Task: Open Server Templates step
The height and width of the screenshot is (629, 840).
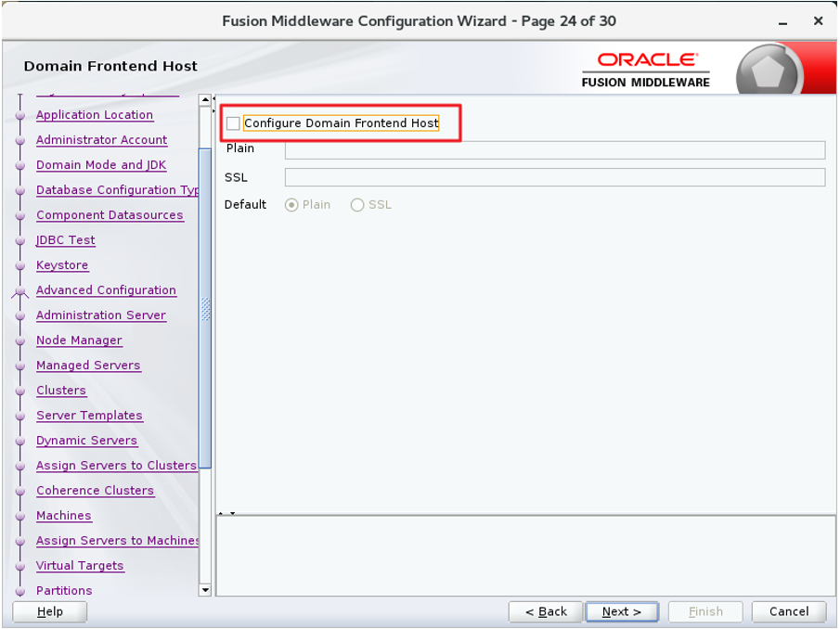Action: coord(89,416)
